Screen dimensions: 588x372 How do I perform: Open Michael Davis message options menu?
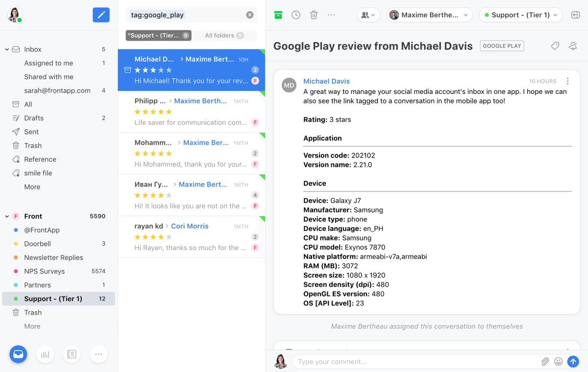(568, 81)
